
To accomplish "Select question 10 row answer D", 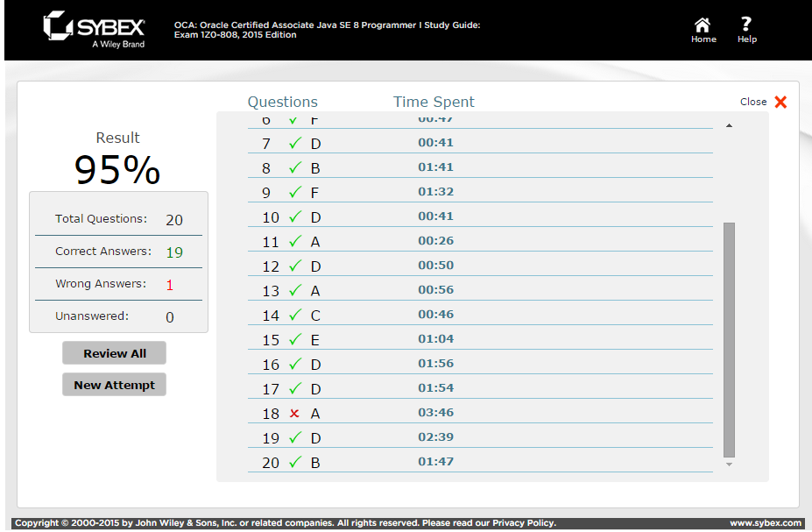I will (x=480, y=216).
